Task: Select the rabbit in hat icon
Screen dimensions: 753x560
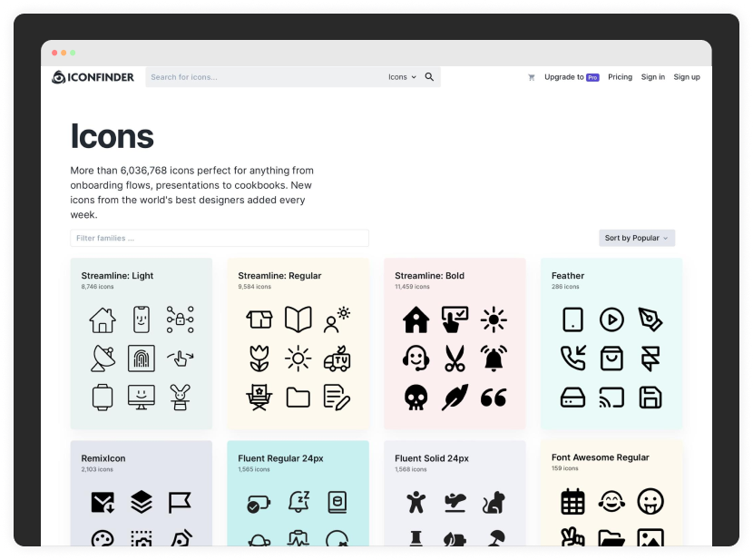Action: pos(181,398)
